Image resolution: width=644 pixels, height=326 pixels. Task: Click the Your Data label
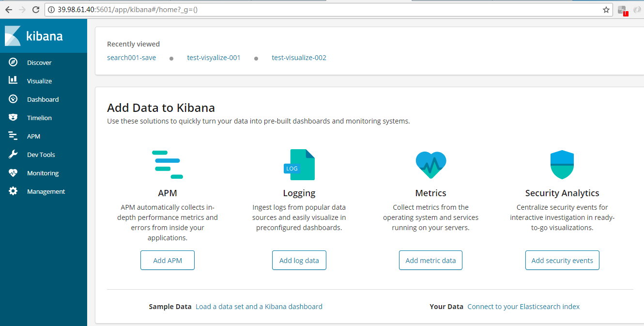point(446,307)
